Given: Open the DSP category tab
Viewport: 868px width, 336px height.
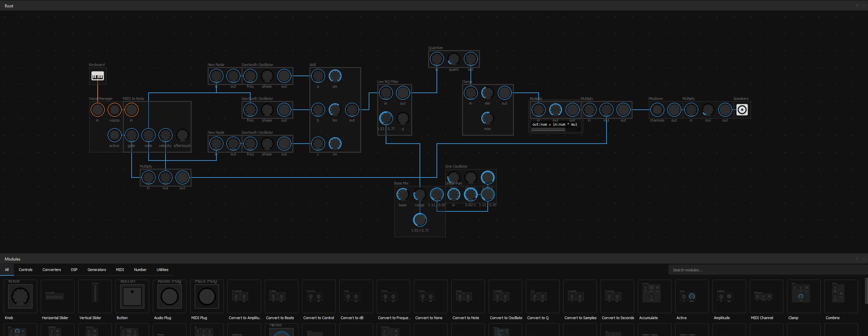Looking at the screenshot, I should coord(74,270).
